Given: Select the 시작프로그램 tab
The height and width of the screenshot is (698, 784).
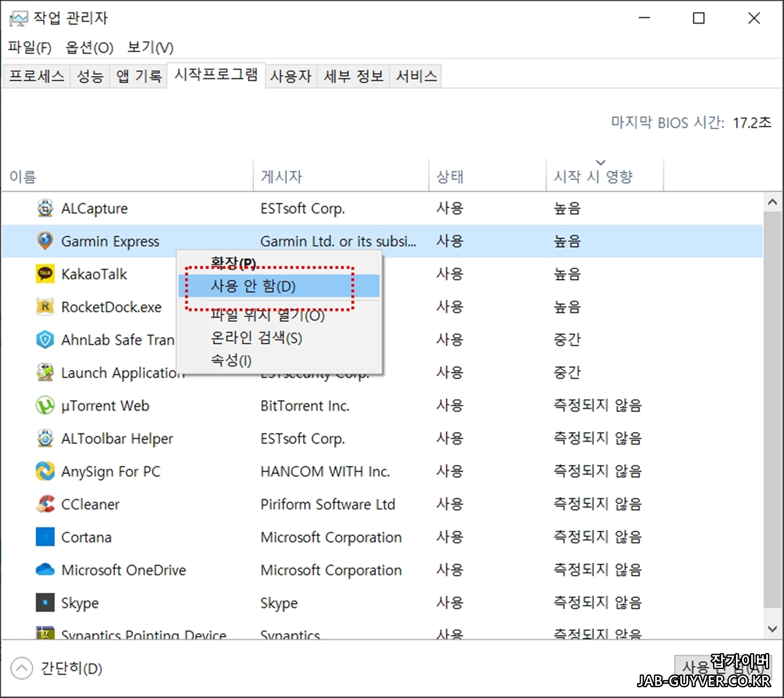Looking at the screenshot, I should click(216, 75).
